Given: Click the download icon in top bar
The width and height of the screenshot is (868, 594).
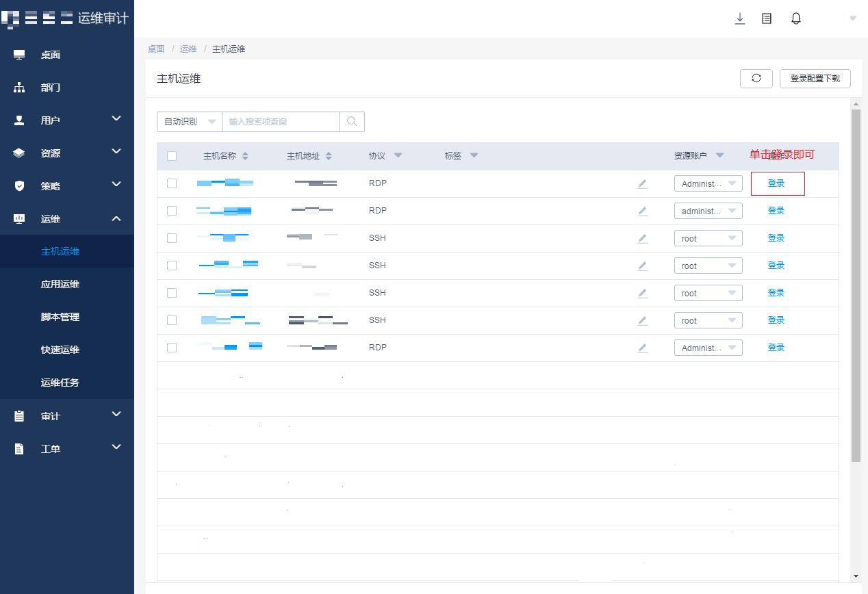Looking at the screenshot, I should tap(739, 18).
